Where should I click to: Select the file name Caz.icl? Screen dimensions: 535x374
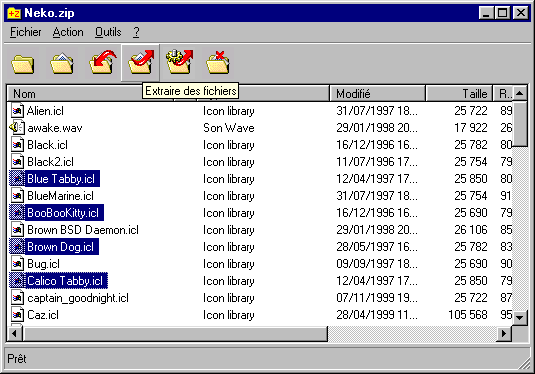point(43,315)
